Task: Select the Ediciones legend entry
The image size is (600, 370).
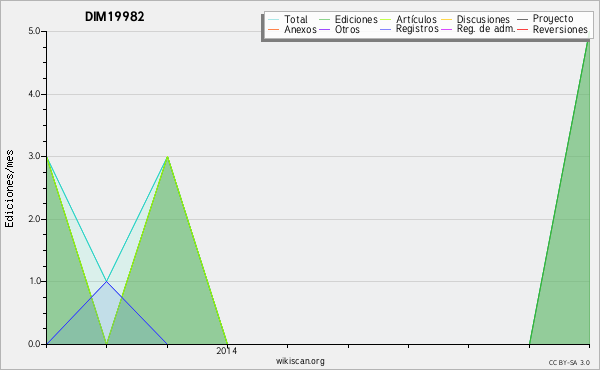Action: tap(348, 19)
